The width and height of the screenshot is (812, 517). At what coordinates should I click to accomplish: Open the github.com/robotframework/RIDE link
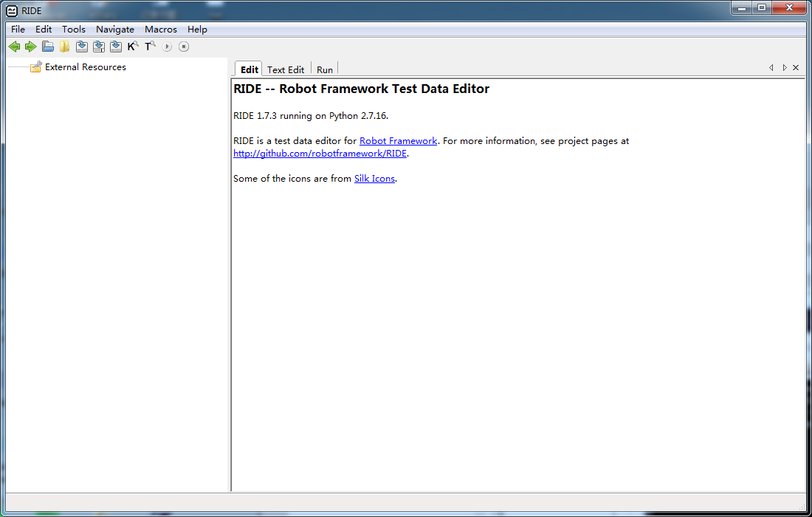tap(320, 154)
